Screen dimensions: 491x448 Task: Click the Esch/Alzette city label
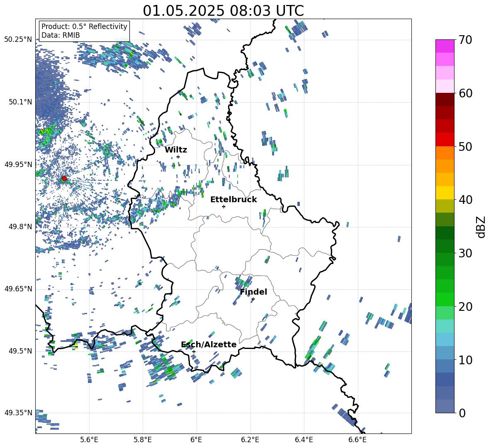209,344
